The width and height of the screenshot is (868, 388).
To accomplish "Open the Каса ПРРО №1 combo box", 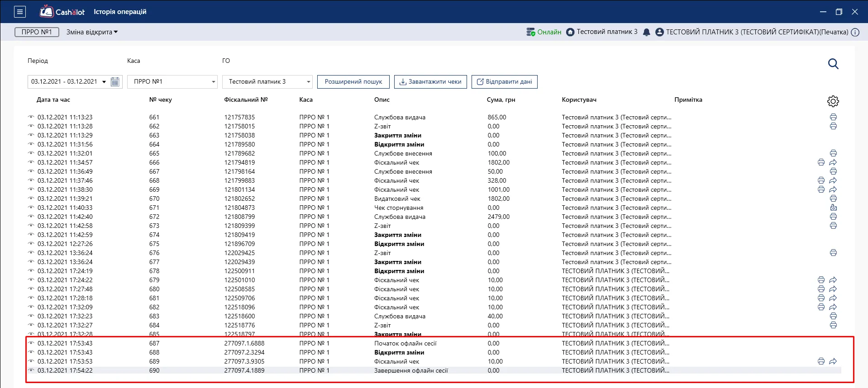I will coord(172,82).
